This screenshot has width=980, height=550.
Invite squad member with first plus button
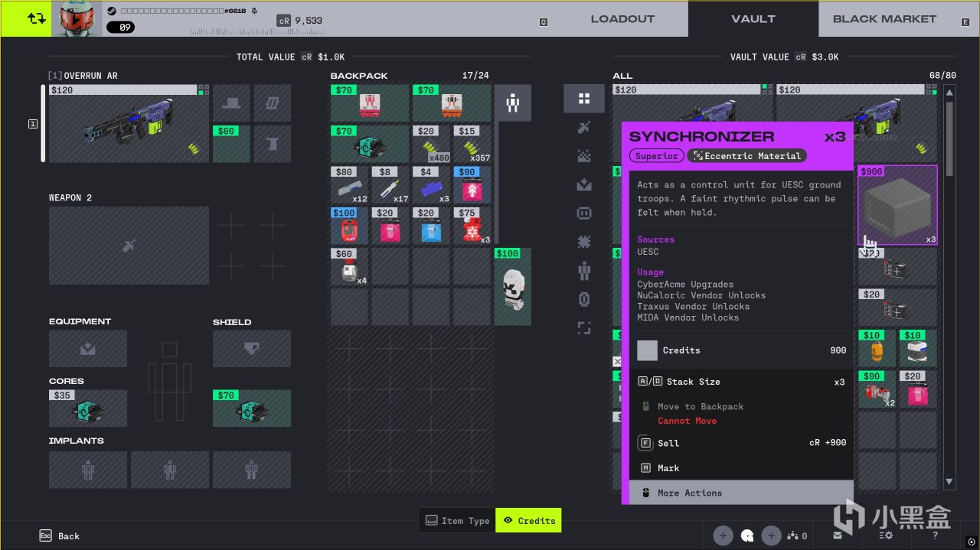coord(723,535)
